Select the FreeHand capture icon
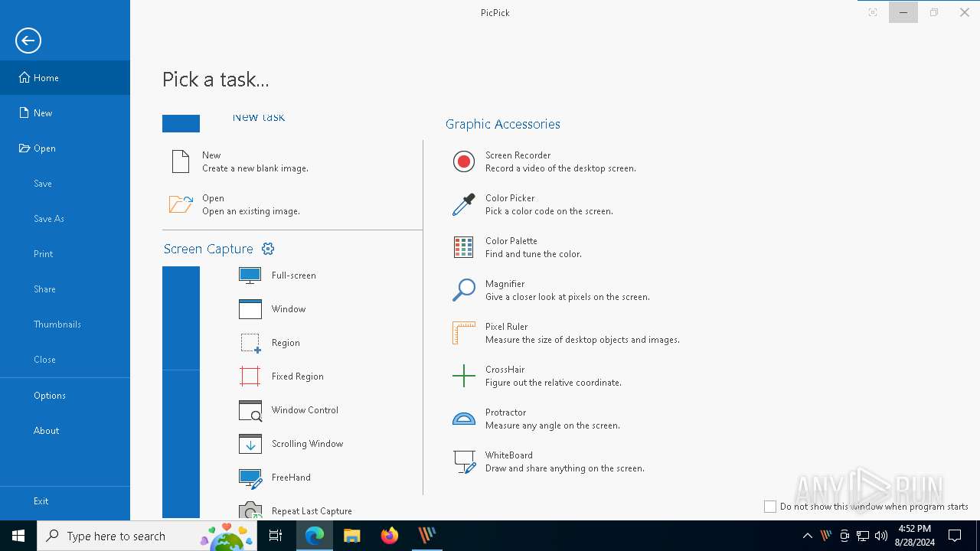Image resolution: width=980 pixels, height=551 pixels. [x=250, y=478]
